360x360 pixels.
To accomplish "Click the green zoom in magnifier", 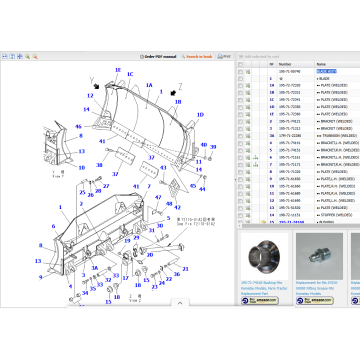I will point(27,56).
